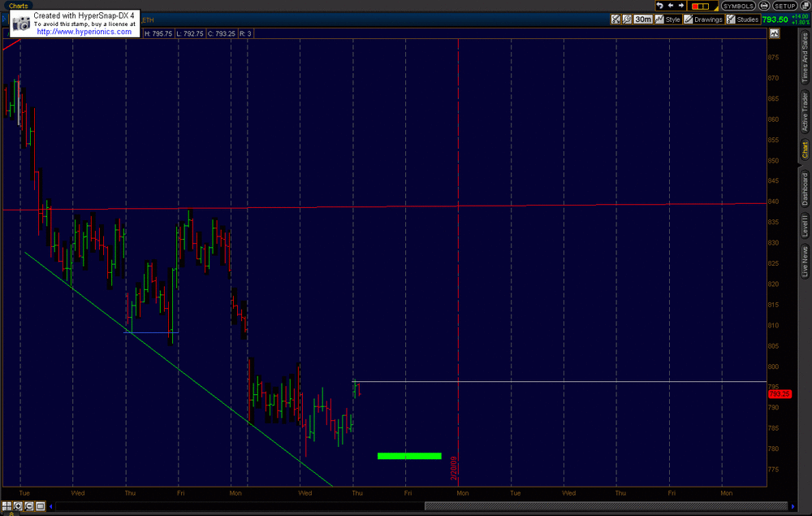The width and height of the screenshot is (812, 516).
Task: Click the horizontal time scrollbar thumb
Action: [606, 506]
